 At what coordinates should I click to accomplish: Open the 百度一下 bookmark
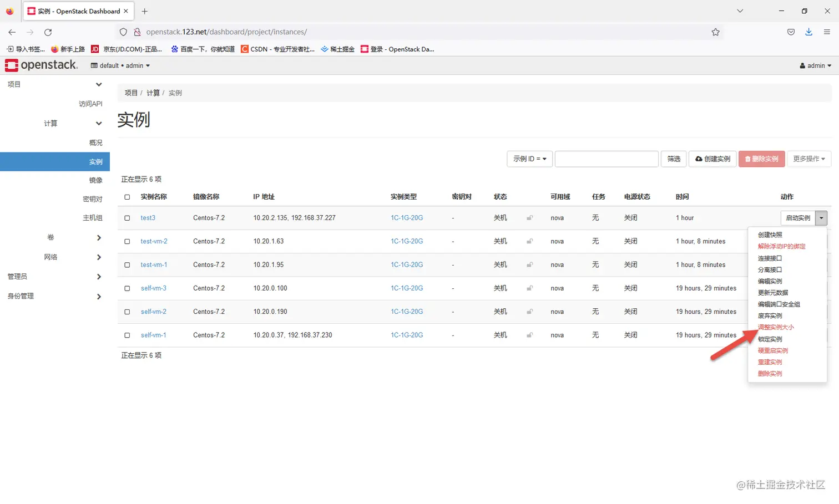click(203, 49)
